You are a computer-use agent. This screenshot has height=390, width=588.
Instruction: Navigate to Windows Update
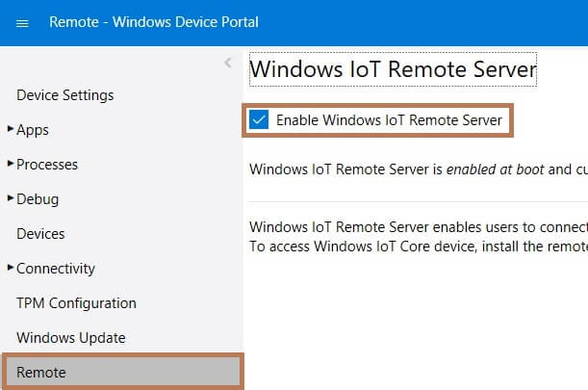tap(70, 338)
